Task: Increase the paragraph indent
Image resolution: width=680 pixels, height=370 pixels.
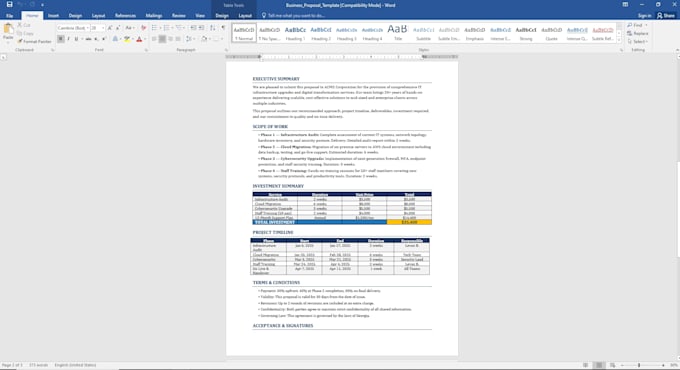Action: point(202,28)
